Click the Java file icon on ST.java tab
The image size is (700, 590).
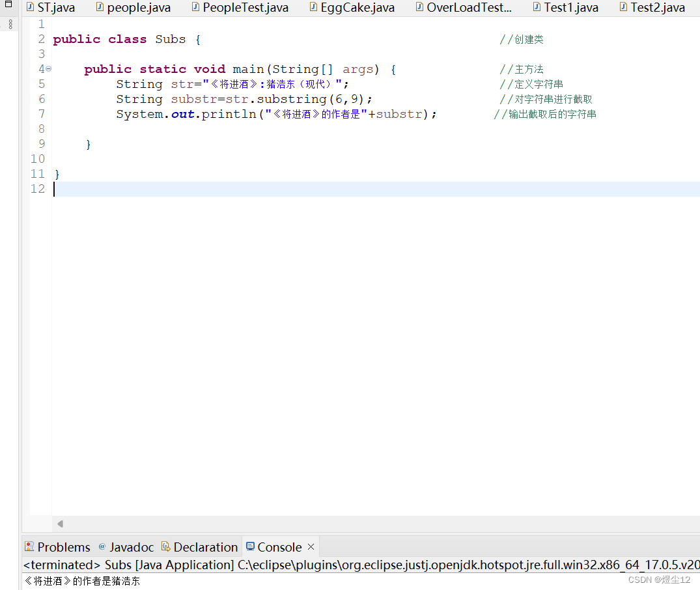(31, 7)
